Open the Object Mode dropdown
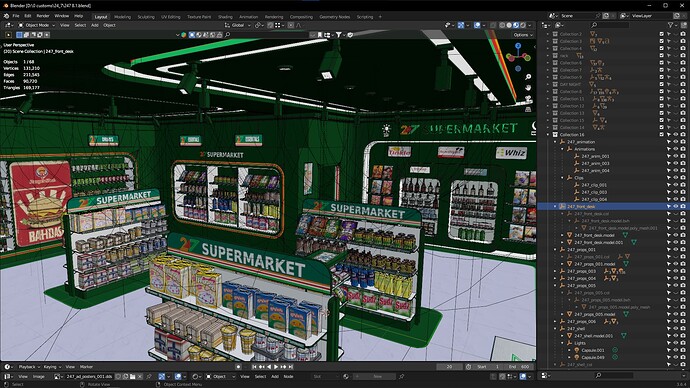Viewport: 690px width, 388px height. 36,25
